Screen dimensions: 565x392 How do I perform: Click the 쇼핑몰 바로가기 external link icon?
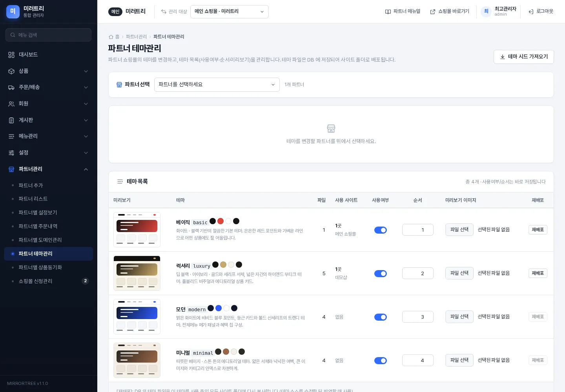(x=433, y=12)
